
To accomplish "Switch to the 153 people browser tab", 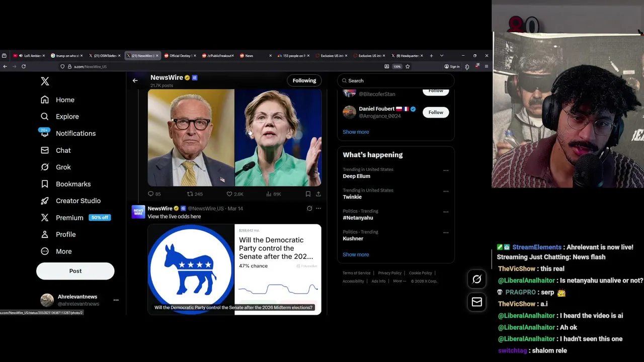I will [x=293, y=56].
